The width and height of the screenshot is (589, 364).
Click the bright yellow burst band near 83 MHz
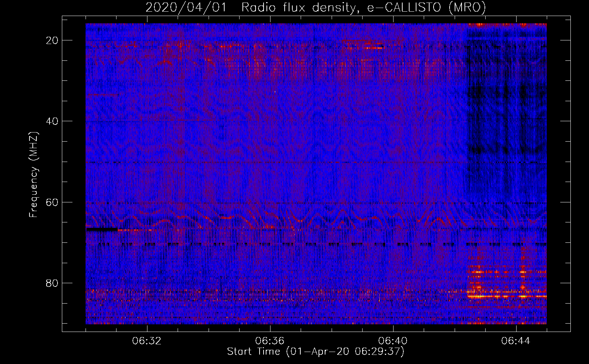[x=507, y=296]
